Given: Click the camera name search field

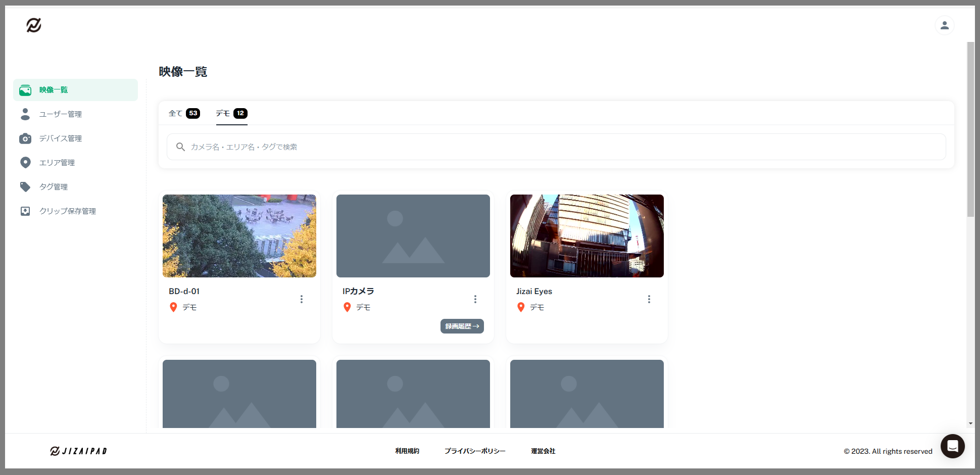Looking at the screenshot, I should click(x=556, y=147).
